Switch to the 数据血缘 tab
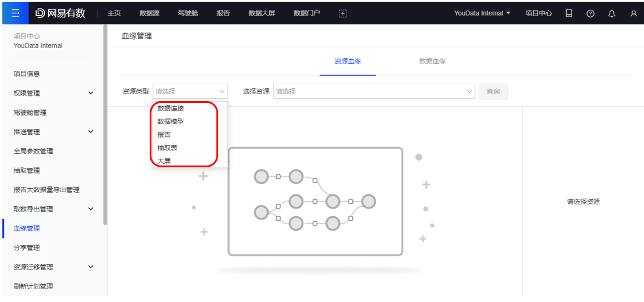The width and height of the screenshot is (644, 302). click(432, 61)
